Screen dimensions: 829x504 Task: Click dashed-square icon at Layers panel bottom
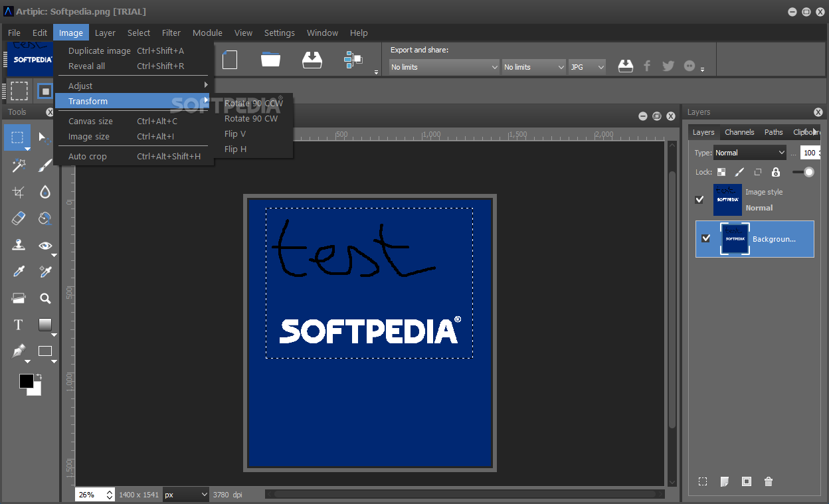click(x=703, y=481)
